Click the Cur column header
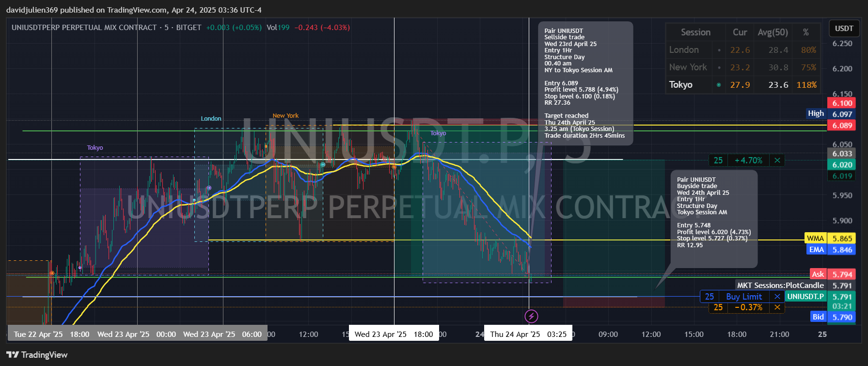Screen dimensions: 868x366 tap(740, 32)
